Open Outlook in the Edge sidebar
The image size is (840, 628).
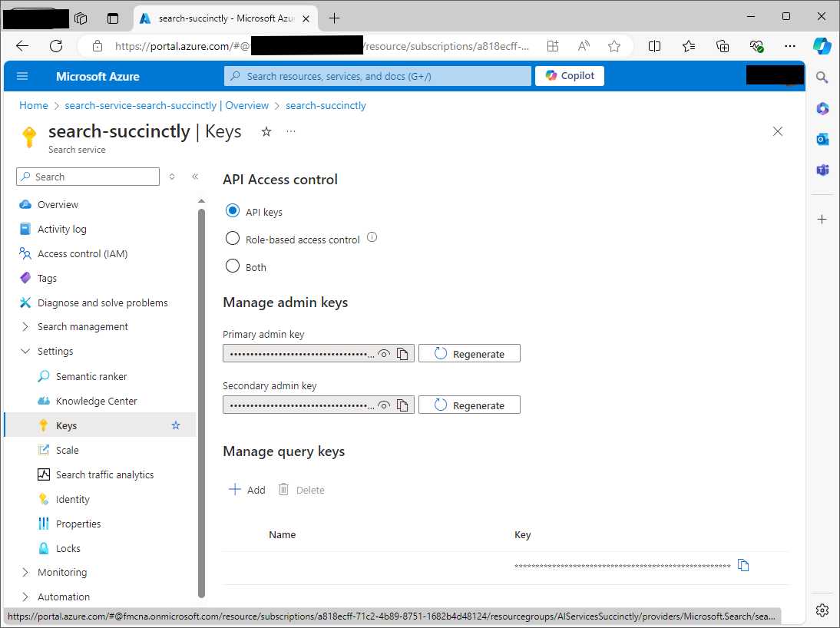click(x=822, y=139)
